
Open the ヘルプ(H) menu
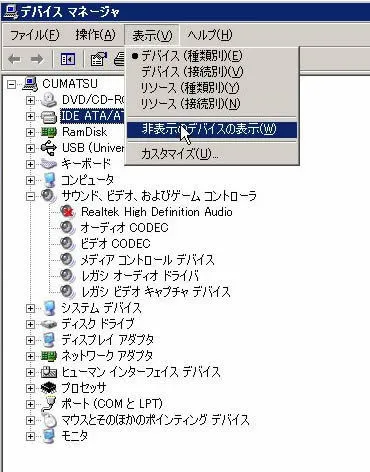209,35
